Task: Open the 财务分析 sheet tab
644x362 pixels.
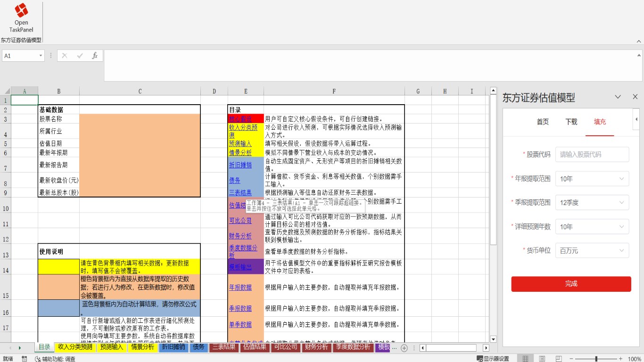Action: pos(316,347)
